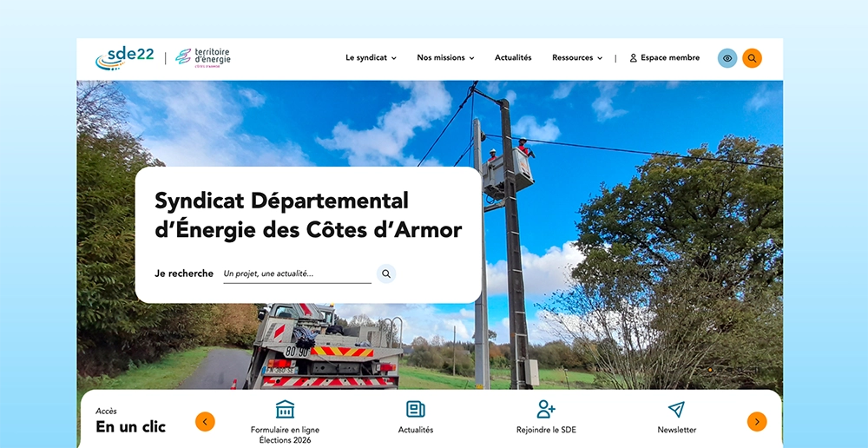Submit the search with the hero magnifier
The width and height of the screenshot is (868, 448).
coord(386,273)
